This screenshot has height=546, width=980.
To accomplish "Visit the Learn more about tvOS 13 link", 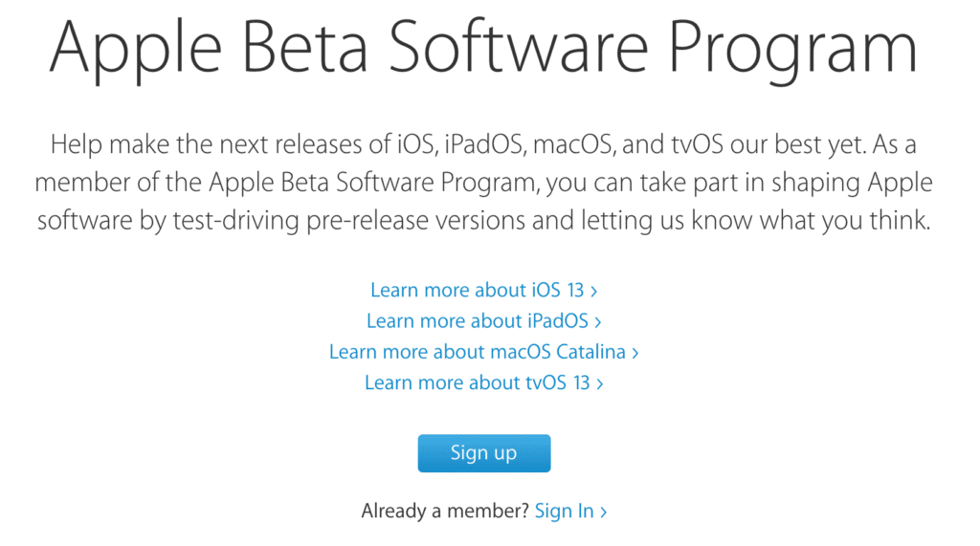I will (479, 383).
